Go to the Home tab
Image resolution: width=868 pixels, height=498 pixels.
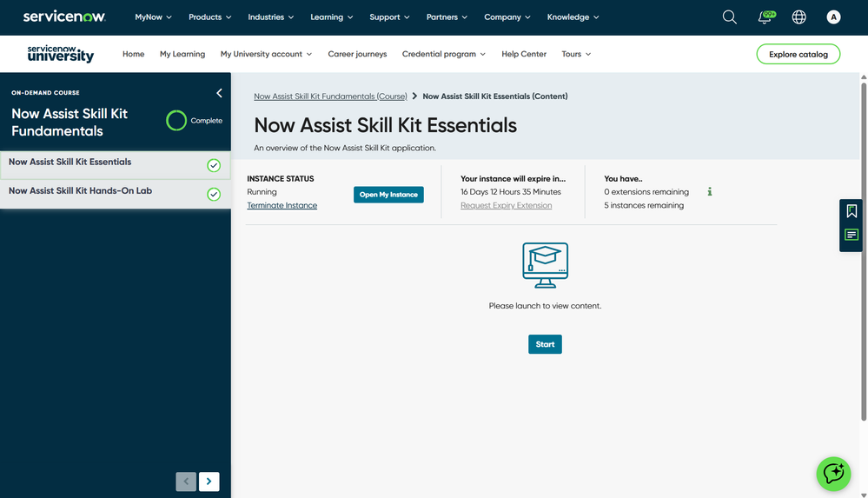click(x=134, y=54)
